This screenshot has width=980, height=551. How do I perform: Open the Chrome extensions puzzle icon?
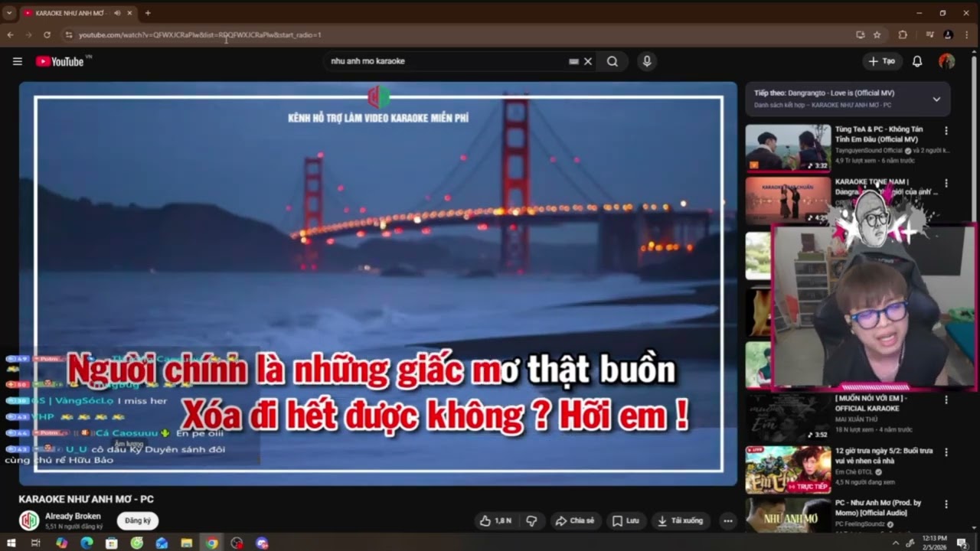(x=903, y=34)
